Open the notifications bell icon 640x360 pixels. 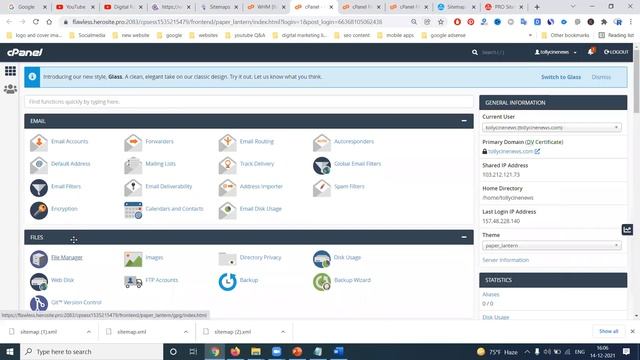(591, 52)
